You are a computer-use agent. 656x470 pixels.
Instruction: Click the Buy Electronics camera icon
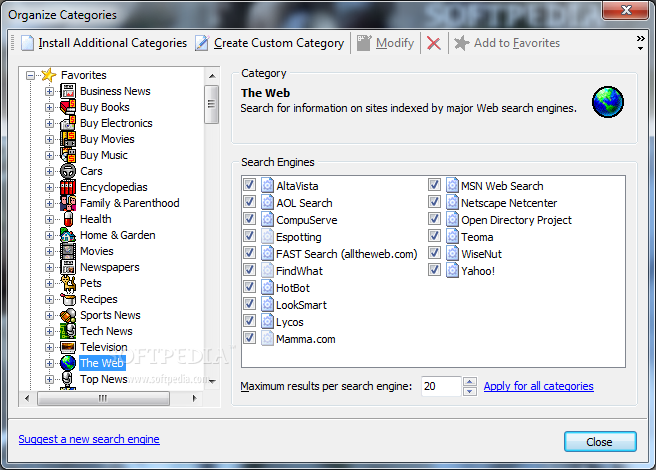coord(68,123)
